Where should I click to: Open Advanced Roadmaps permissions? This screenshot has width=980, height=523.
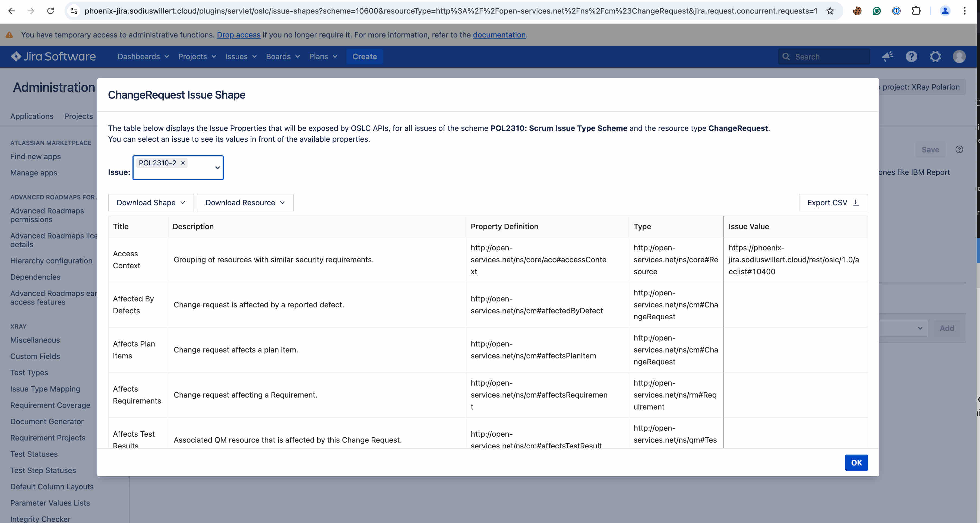coord(47,215)
